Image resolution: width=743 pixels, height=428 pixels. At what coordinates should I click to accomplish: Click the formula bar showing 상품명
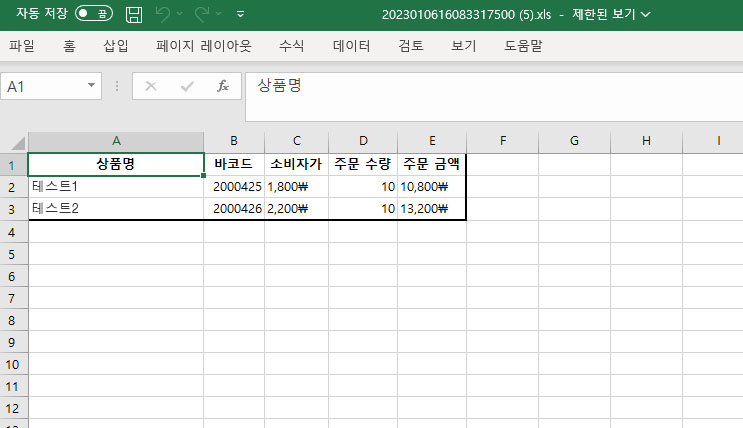494,97
